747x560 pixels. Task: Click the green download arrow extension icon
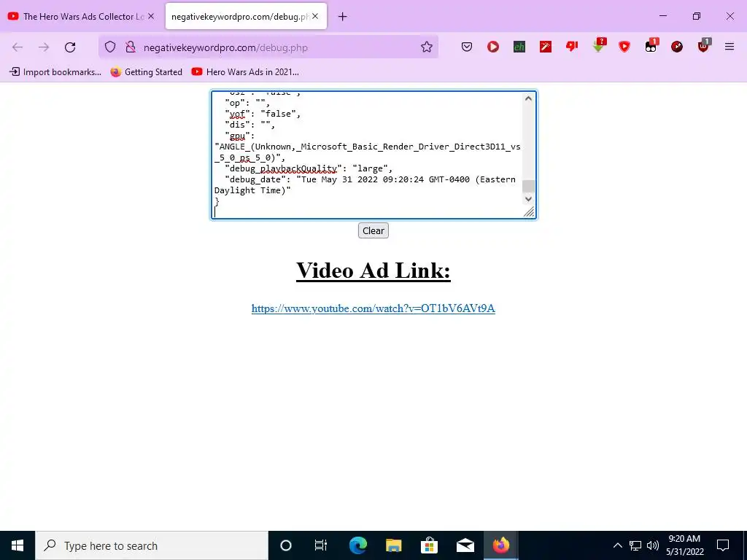point(598,45)
